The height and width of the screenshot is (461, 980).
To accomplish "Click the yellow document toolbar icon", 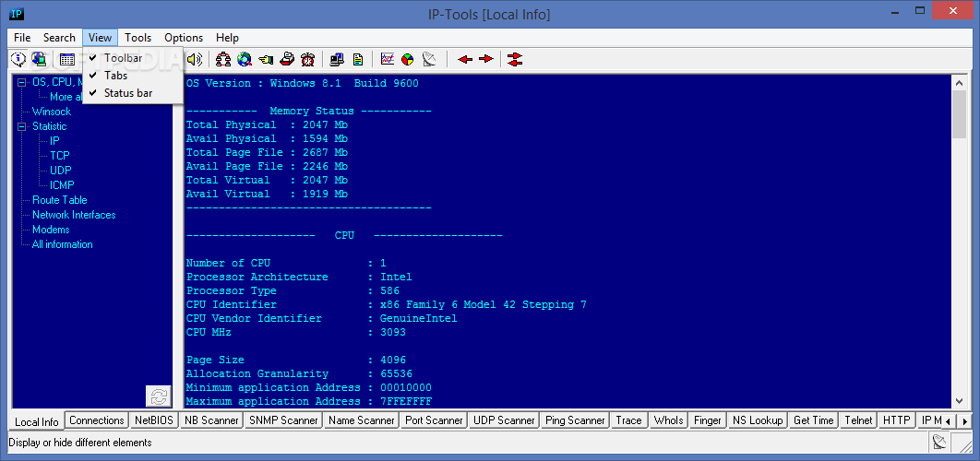I will [358, 59].
